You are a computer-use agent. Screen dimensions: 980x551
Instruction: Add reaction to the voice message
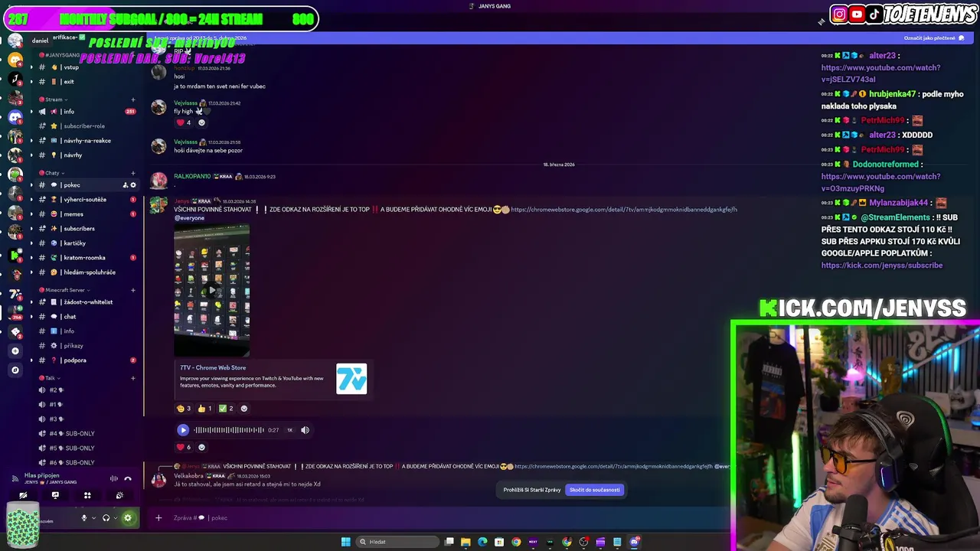coord(202,448)
